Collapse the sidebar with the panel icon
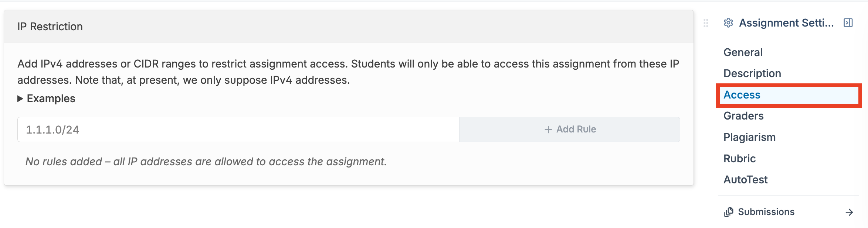The height and width of the screenshot is (228, 868). tap(848, 23)
